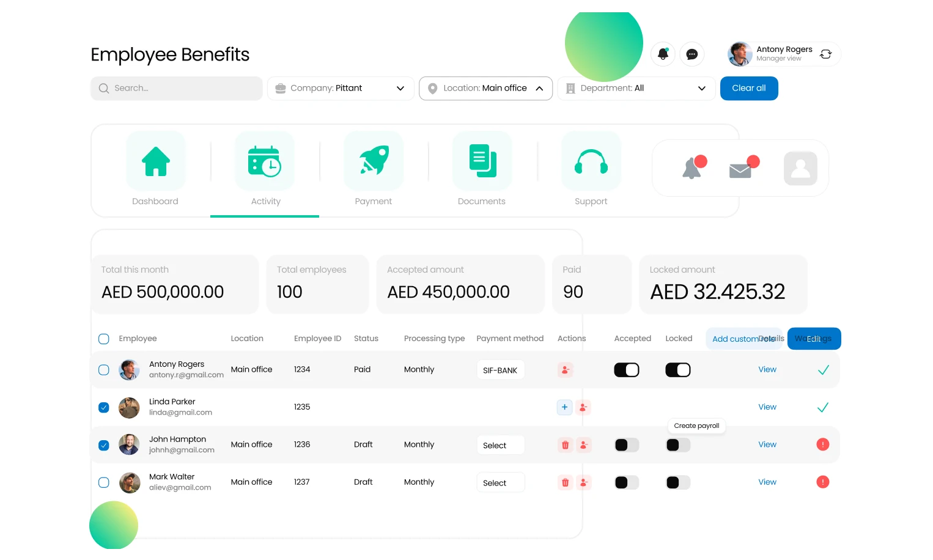The height and width of the screenshot is (560, 933).
Task: Delete John Hampton using the trash icon
Action: point(565,445)
